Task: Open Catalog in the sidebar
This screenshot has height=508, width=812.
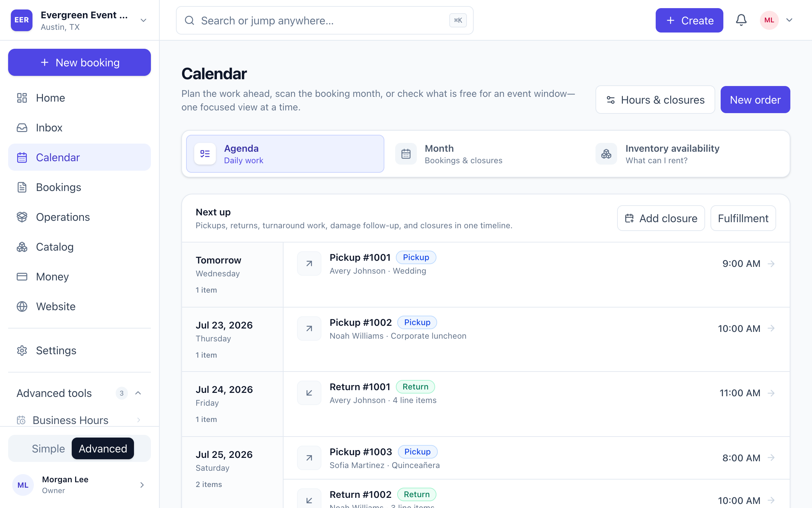Action: [80, 247]
